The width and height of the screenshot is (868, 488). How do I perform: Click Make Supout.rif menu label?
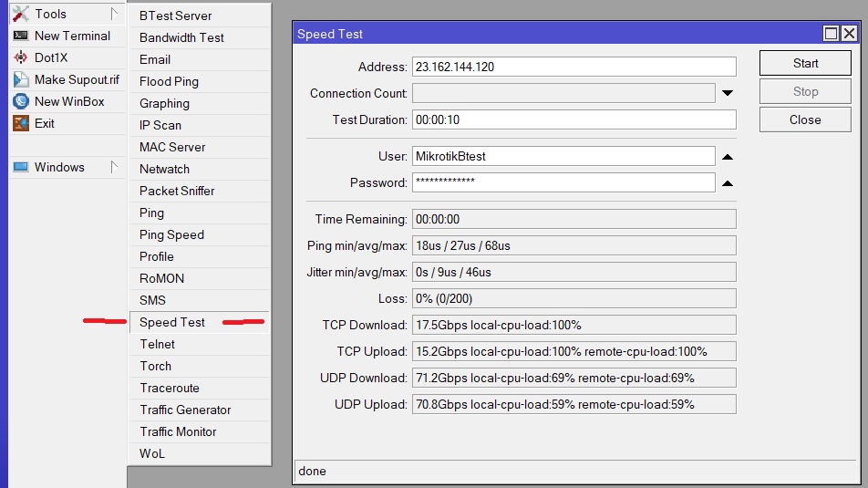77,79
